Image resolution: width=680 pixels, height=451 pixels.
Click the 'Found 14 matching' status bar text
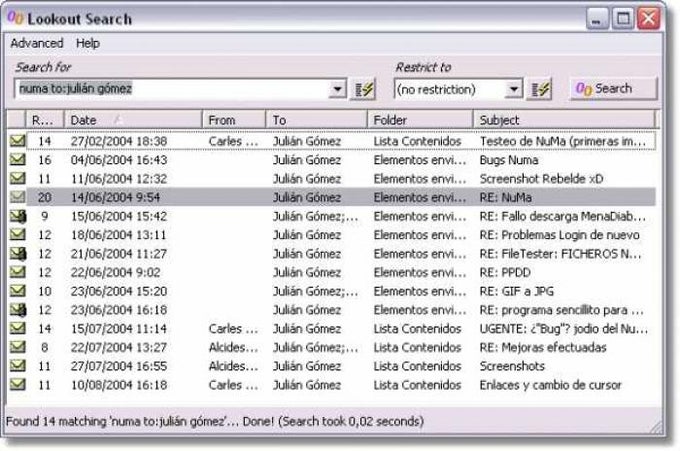(x=215, y=421)
